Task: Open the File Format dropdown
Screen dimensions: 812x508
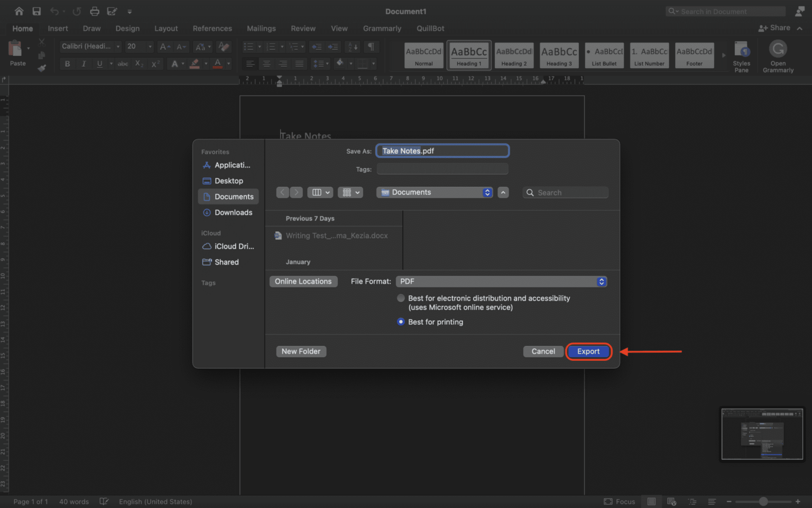Action: [x=601, y=281]
